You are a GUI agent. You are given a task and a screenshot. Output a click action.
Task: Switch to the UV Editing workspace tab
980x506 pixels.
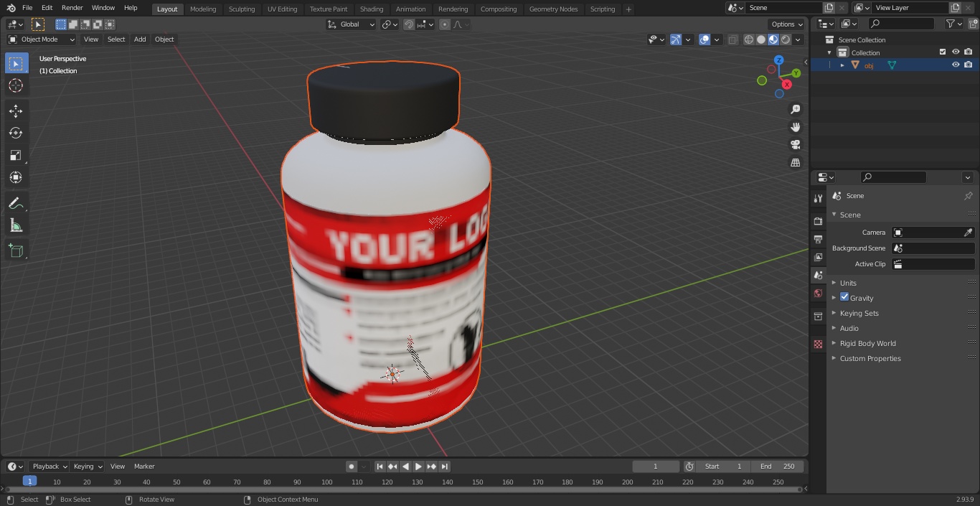pos(282,9)
